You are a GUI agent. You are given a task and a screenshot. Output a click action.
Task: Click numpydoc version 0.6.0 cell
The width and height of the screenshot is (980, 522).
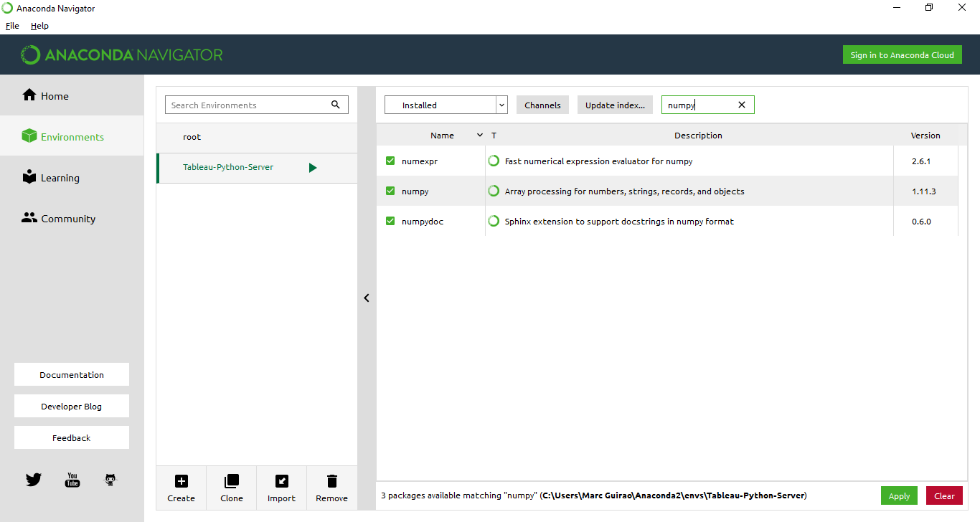[x=925, y=221]
